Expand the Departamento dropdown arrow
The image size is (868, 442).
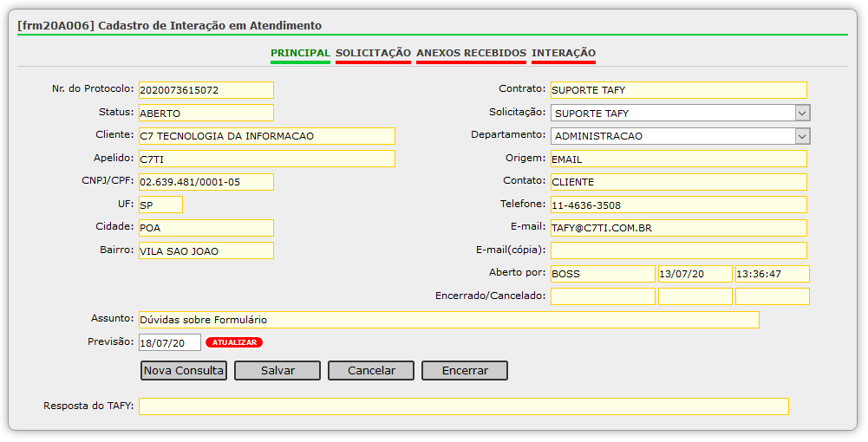[x=802, y=136]
